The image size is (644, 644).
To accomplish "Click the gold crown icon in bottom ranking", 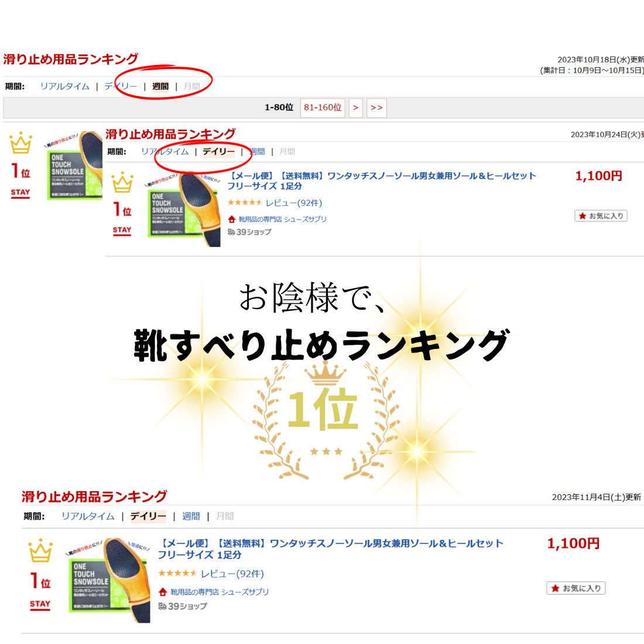I will click(40, 550).
